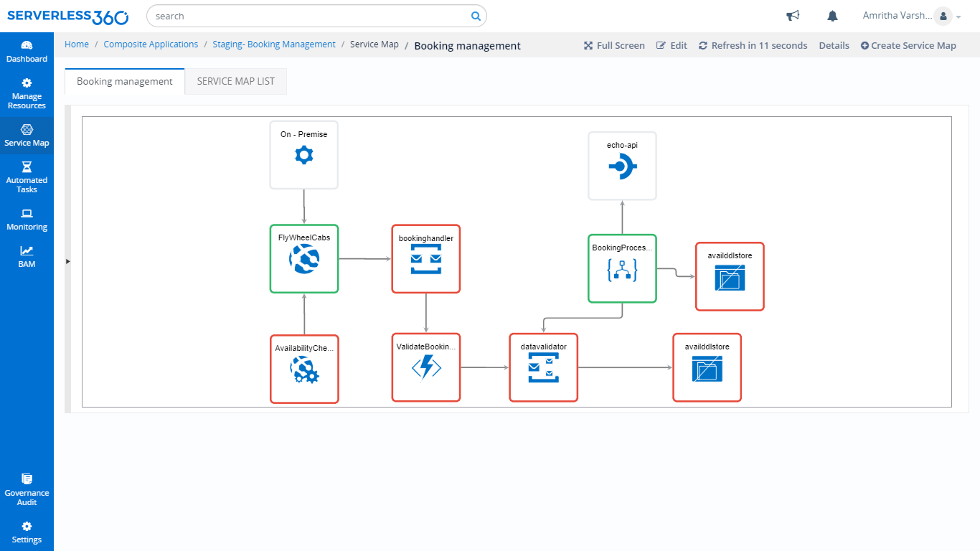Screen dimensions: 980x551
Task: Switch to the SERVICE MAP LIST tab
Action: coord(235,81)
